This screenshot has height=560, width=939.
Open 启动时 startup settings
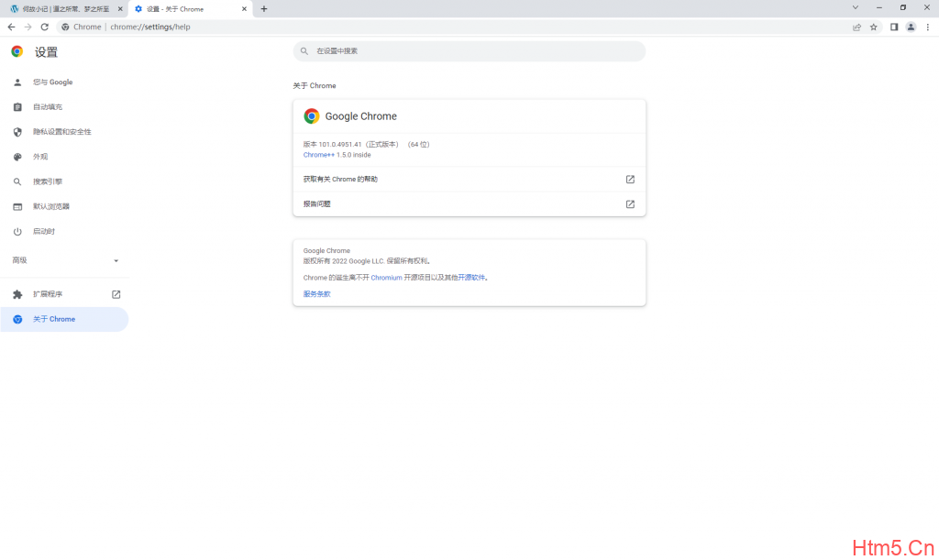pyautogui.click(x=64, y=232)
